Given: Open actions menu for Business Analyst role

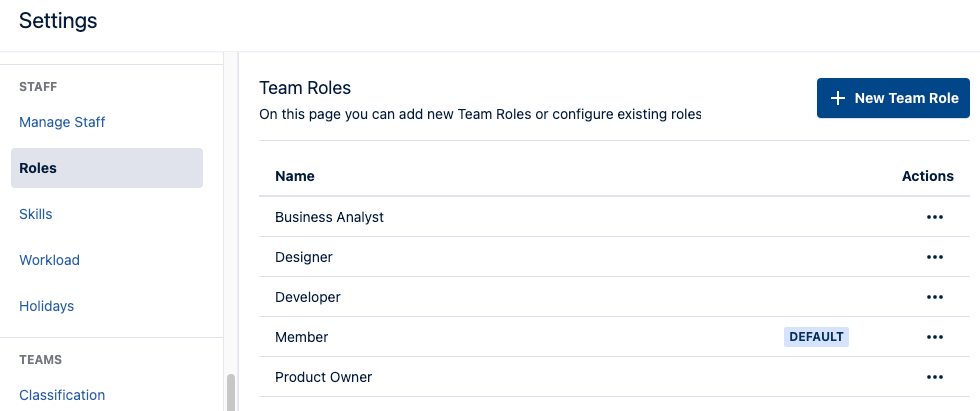Looking at the screenshot, I should [935, 217].
